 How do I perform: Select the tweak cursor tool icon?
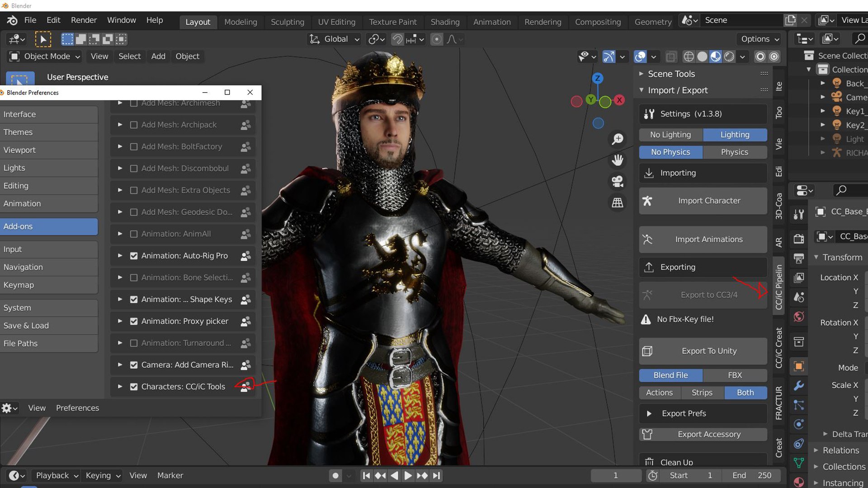pyautogui.click(x=43, y=39)
